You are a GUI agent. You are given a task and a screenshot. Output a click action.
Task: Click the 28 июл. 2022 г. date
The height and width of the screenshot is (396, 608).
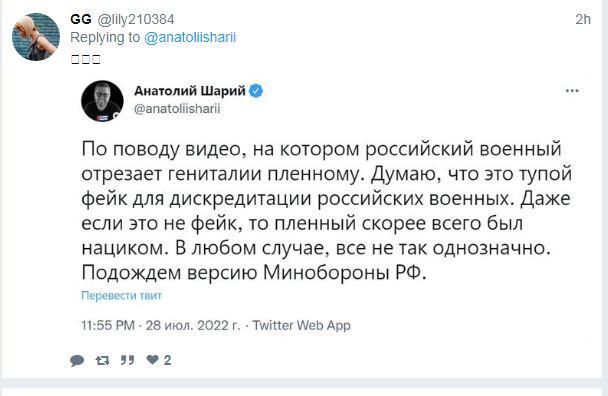pyautogui.click(x=193, y=325)
